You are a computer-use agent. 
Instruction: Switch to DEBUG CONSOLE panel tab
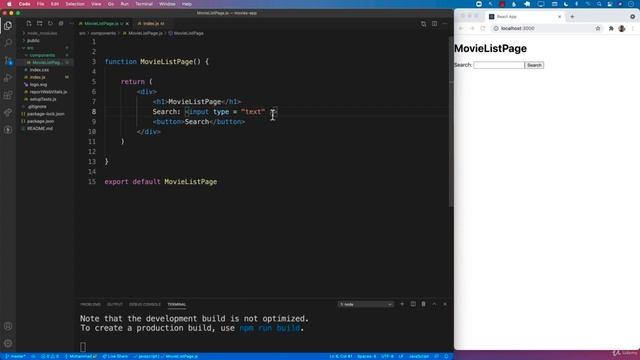[145, 304]
